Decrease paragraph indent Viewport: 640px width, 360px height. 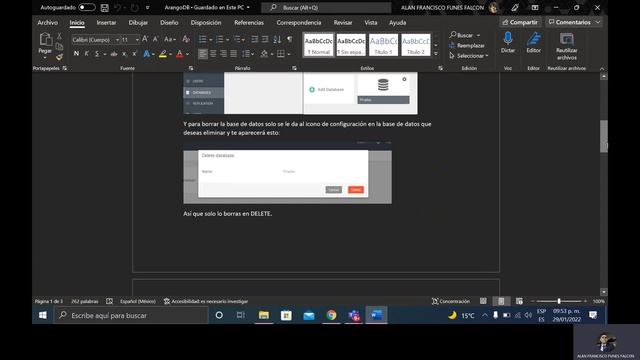coord(254,39)
